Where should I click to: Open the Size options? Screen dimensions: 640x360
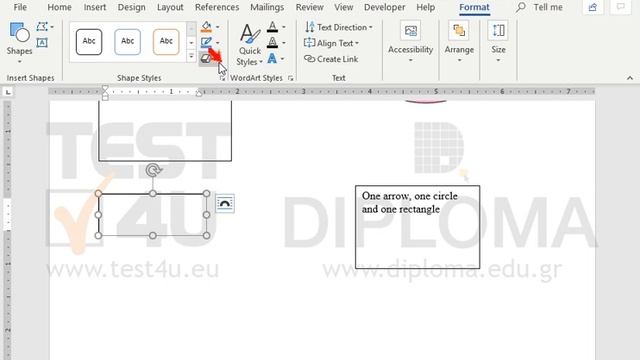click(498, 42)
